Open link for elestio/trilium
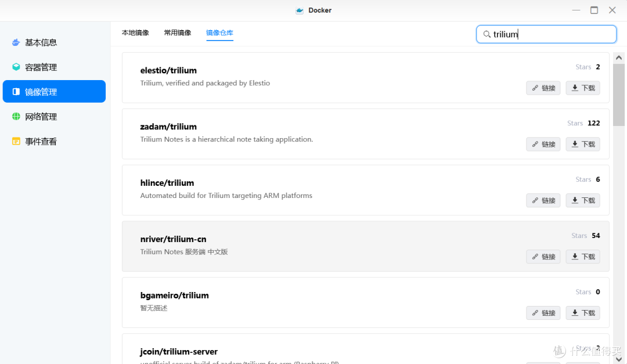Viewport: 627px width, 364px height. (543, 88)
